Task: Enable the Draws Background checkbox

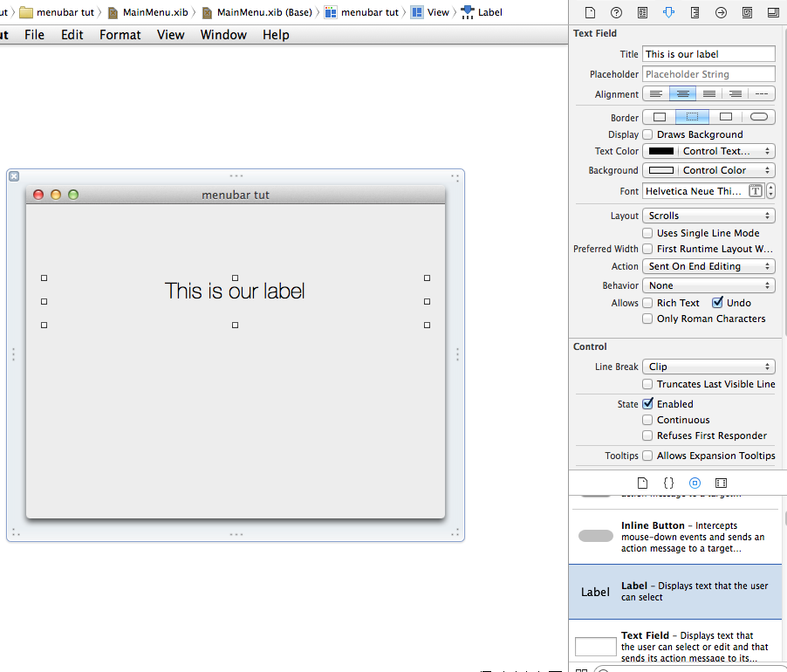Action: coord(647,134)
